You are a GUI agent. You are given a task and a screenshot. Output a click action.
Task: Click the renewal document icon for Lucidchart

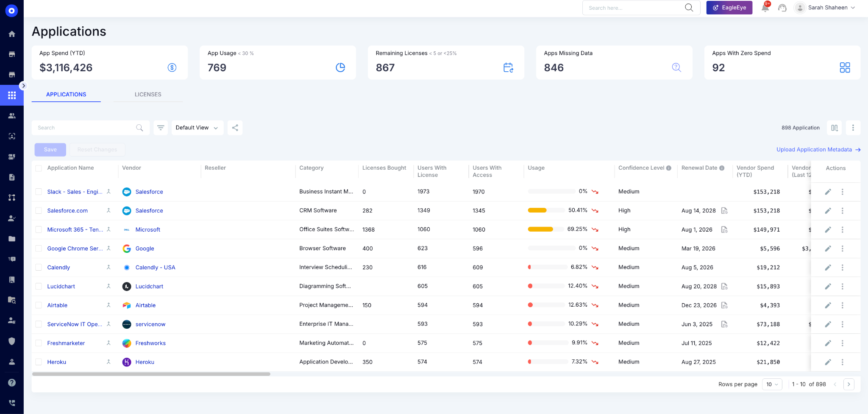[x=725, y=286]
